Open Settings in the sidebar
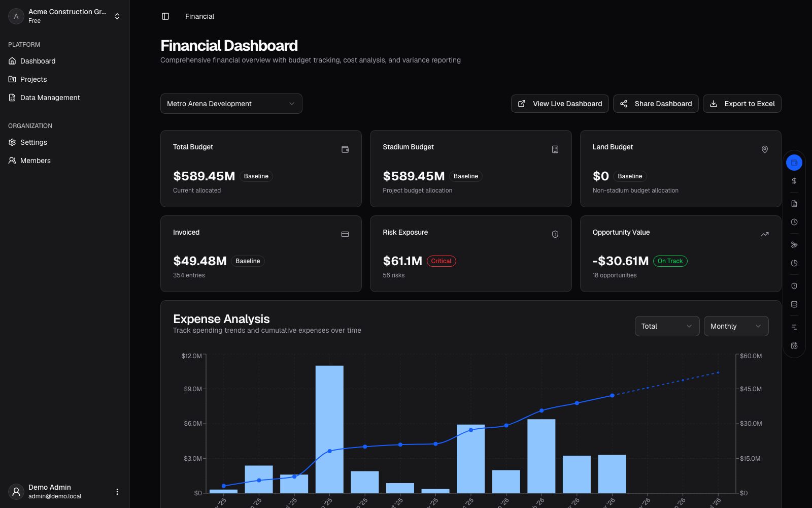 pyautogui.click(x=65, y=142)
